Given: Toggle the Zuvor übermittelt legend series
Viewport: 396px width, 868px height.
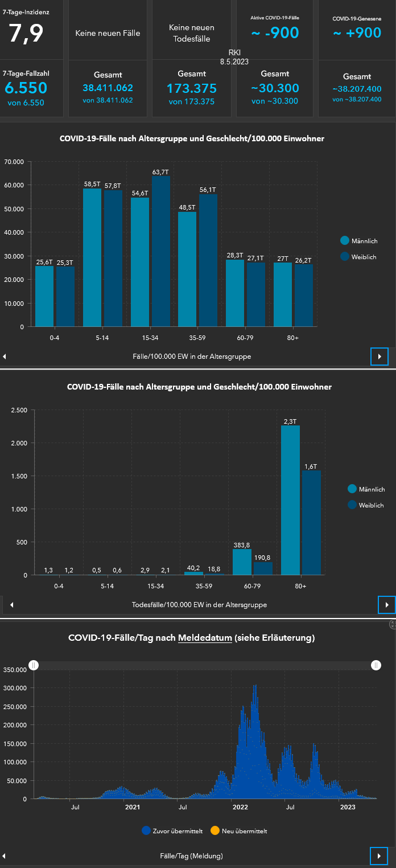Looking at the screenshot, I should [172, 831].
